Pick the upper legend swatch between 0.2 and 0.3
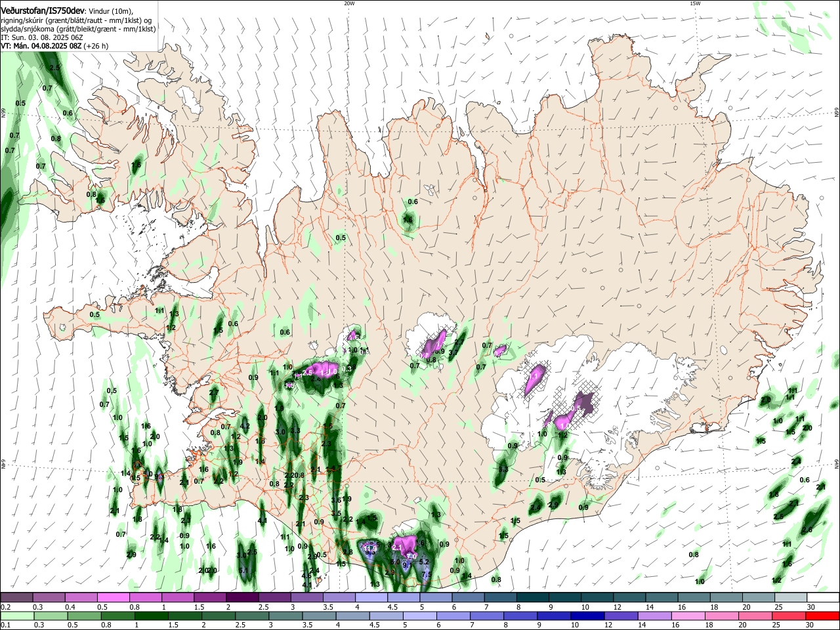The width and height of the screenshot is (840, 630). click(x=16, y=597)
